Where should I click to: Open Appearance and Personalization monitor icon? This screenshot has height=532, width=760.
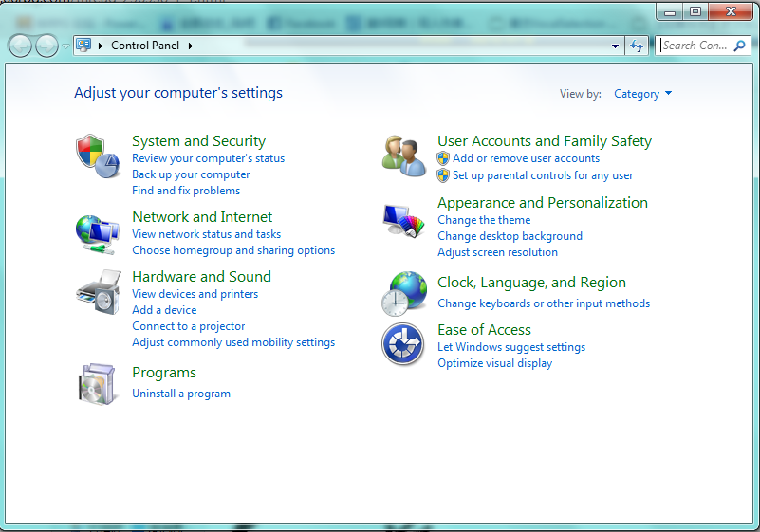pos(403,221)
